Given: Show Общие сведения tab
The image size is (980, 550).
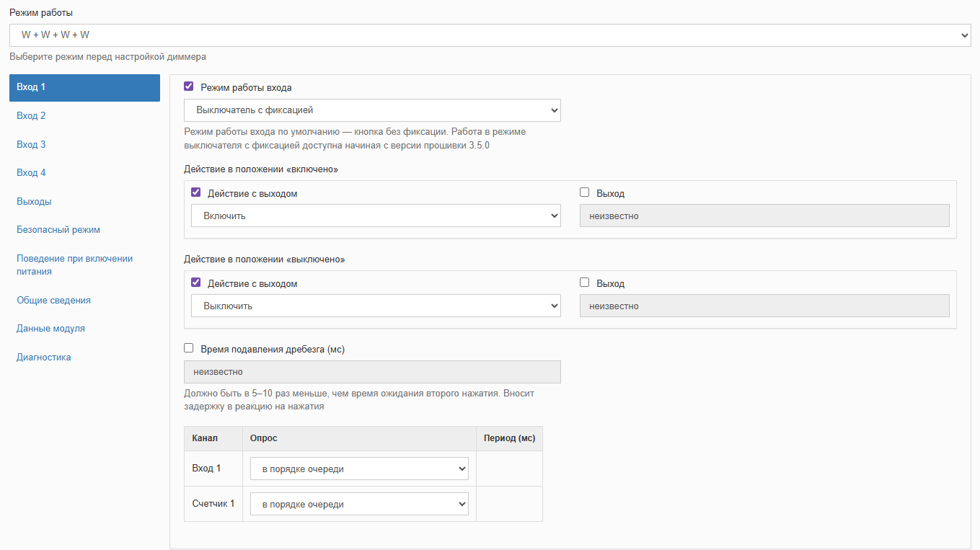Looking at the screenshot, I should coord(53,301).
